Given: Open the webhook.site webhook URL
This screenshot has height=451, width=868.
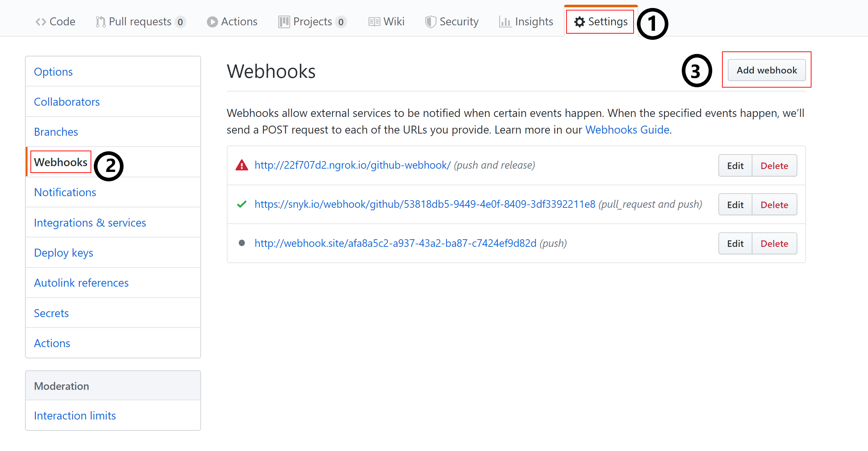Looking at the screenshot, I should [395, 243].
